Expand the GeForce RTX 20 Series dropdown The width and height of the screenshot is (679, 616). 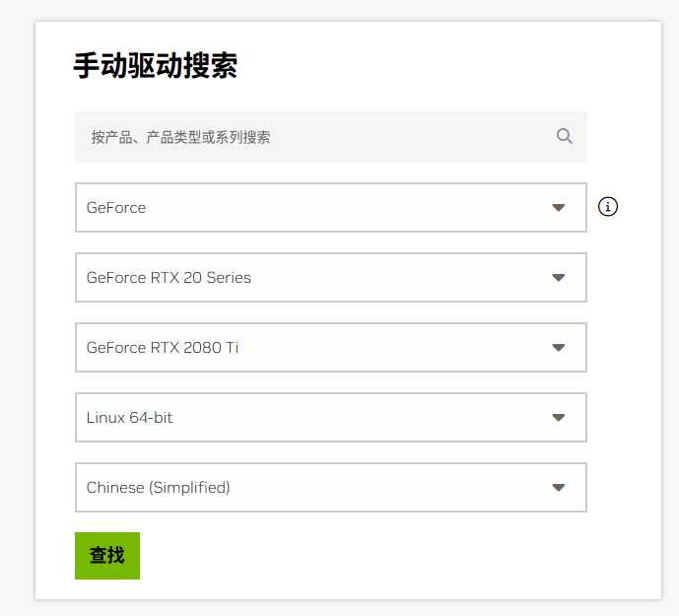pyautogui.click(x=331, y=277)
